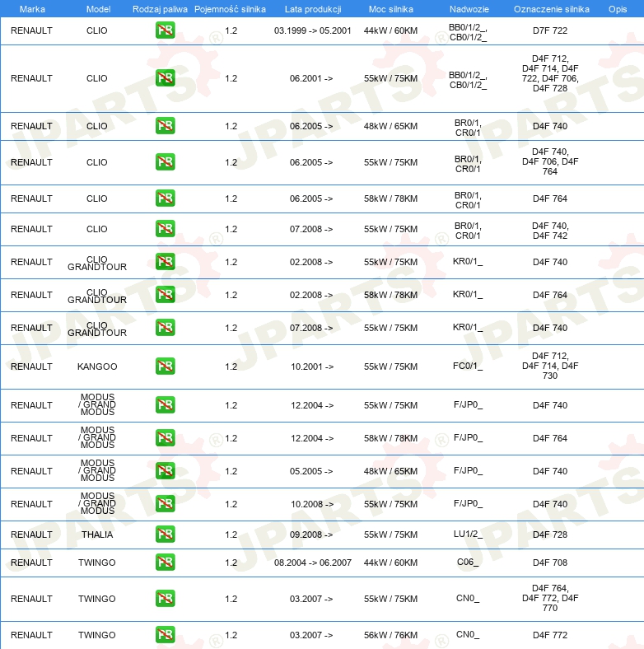Click the fuel icon for Modus 05.2005 row
644x649 pixels.
pyautogui.click(x=166, y=471)
